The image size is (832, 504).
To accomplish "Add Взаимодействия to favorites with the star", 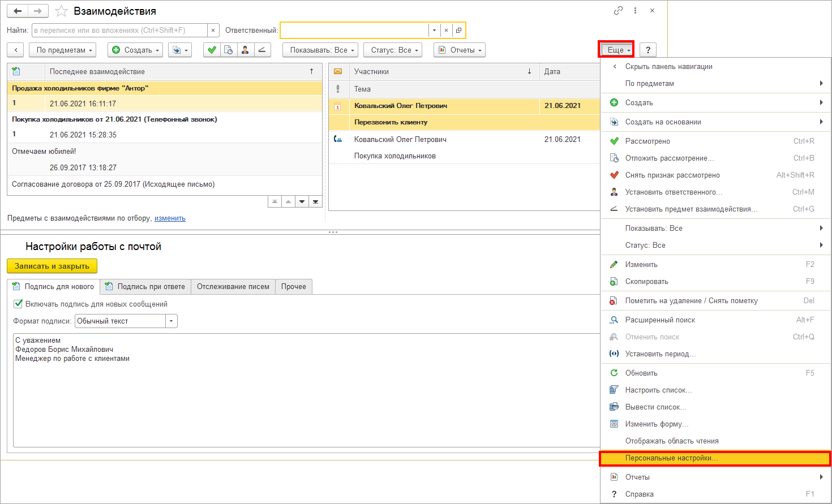I will (x=62, y=11).
